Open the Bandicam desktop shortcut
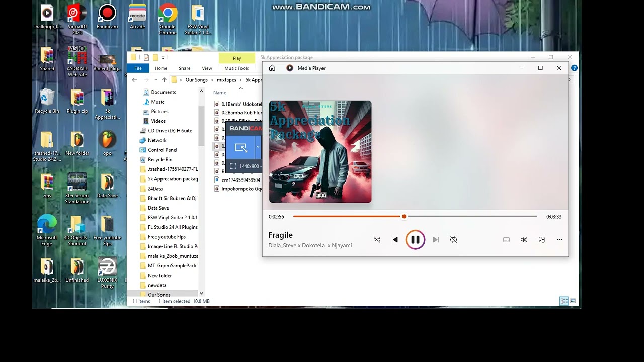 click(x=107, y=17)
